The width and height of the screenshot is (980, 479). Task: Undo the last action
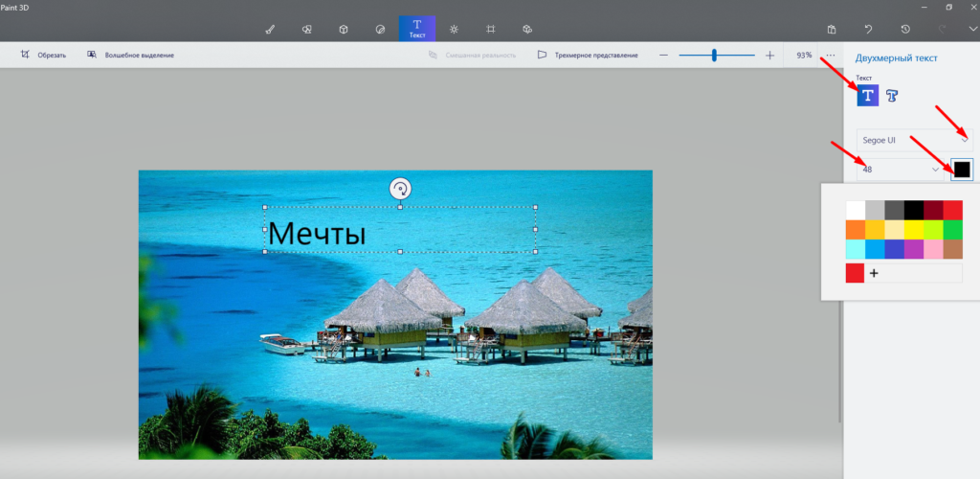tap(868, 29)
